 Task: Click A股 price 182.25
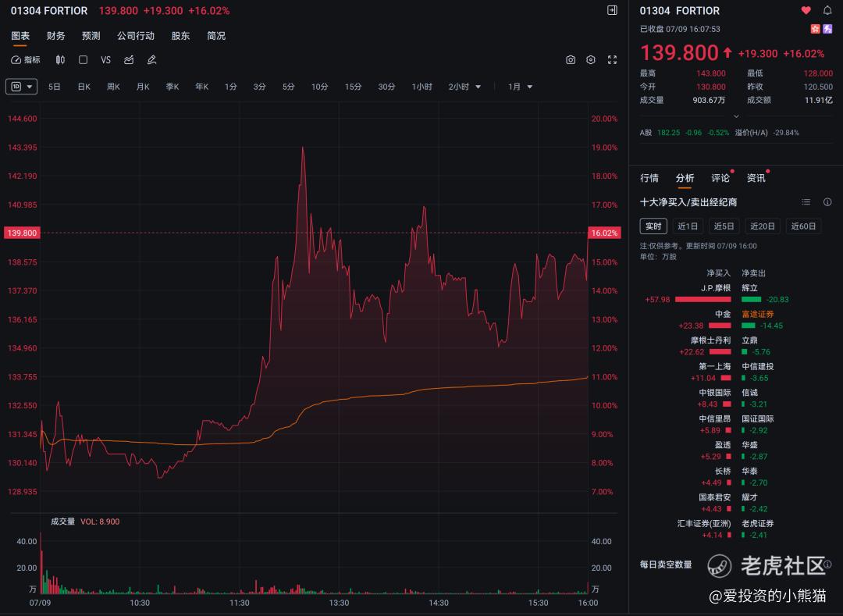click(668, 133)
